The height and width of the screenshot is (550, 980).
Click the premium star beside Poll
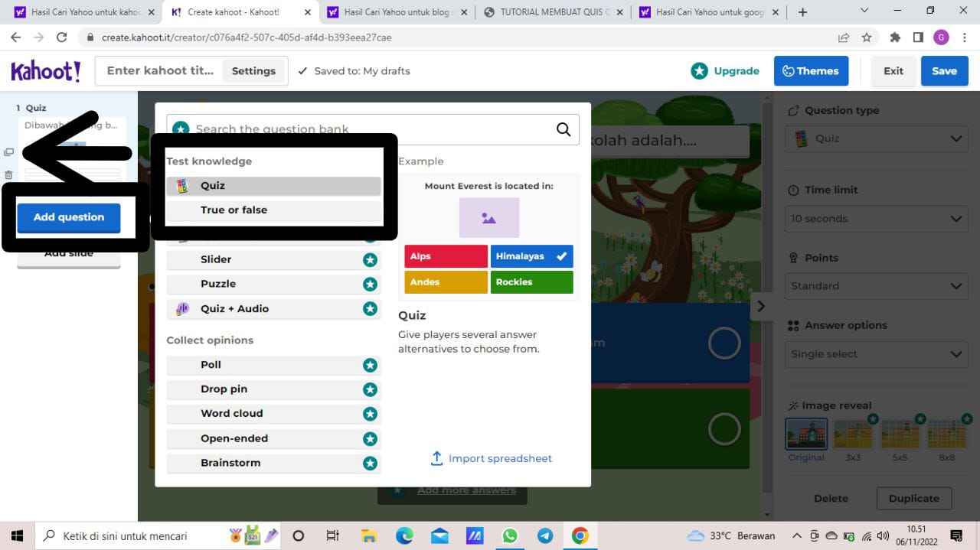371,365
